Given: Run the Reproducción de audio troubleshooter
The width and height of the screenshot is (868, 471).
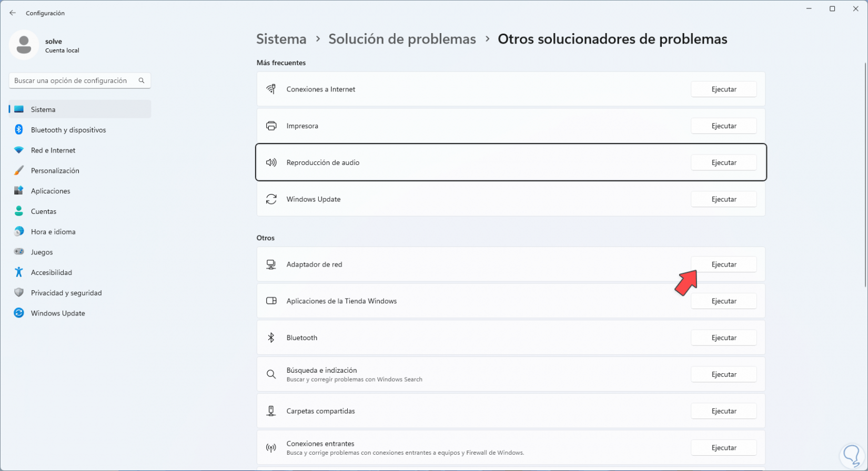Looking at the screenshot, I should [x=723, y=163].
